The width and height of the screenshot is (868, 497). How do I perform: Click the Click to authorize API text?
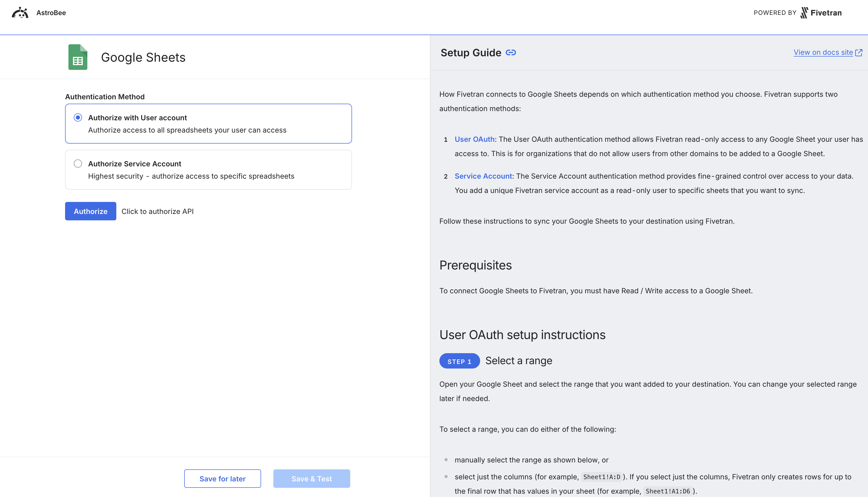click(x=158, y=211)
